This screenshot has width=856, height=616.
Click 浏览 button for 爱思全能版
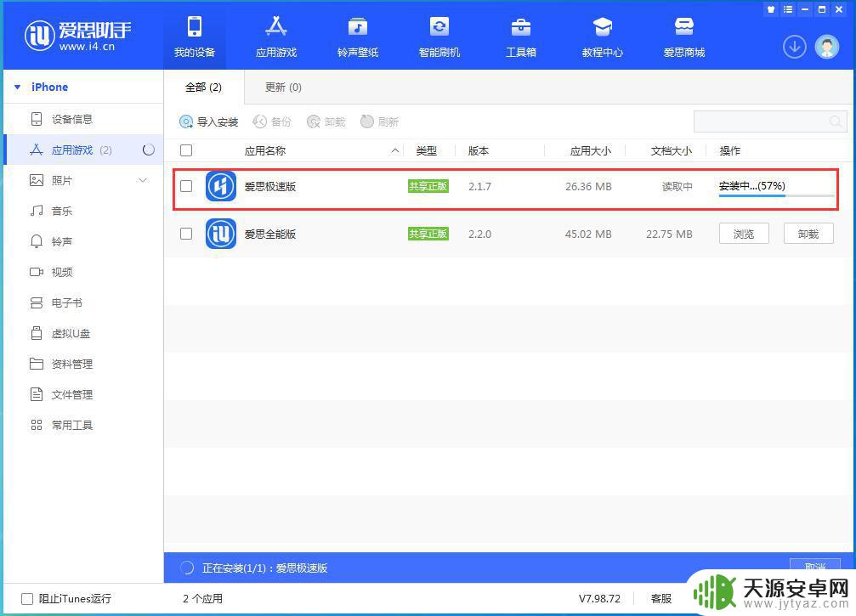click(x=744, y=234)
